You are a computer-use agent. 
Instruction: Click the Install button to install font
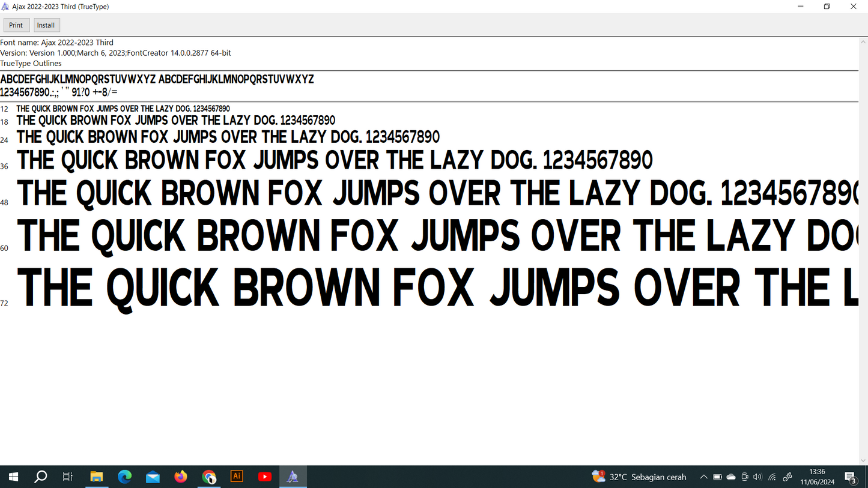coord(46,25)
